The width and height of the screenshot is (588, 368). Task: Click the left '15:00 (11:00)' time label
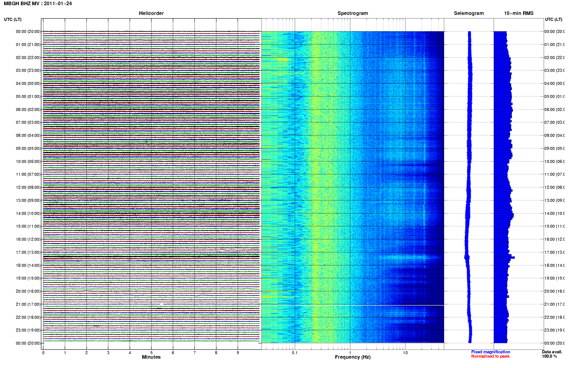pyautogui.click(x=28, y=226)
